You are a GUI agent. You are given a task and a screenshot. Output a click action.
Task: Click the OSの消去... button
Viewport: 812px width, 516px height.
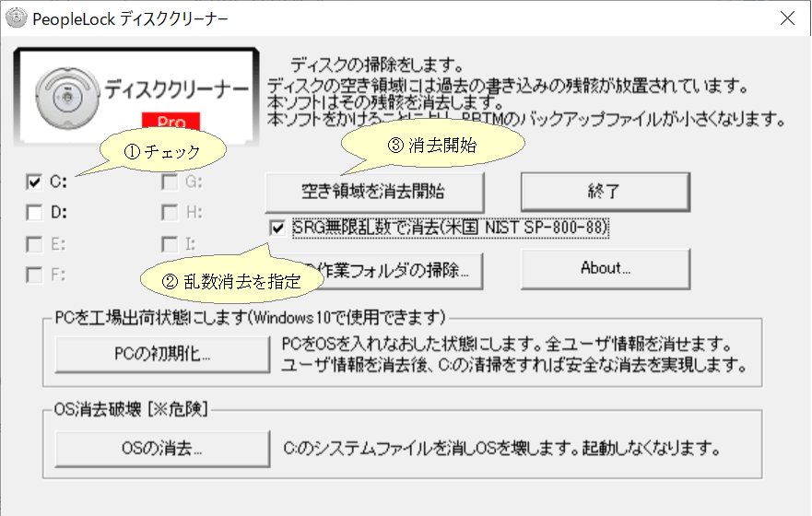[162, 448]
